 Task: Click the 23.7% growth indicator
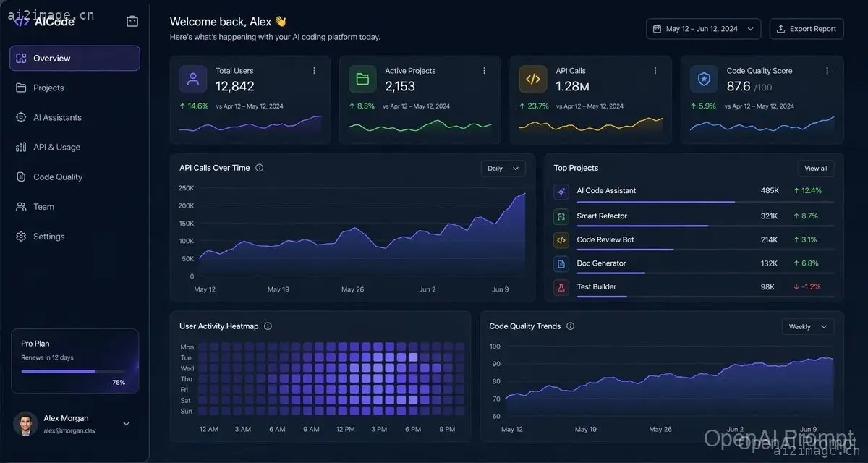[x=534, y=106]
